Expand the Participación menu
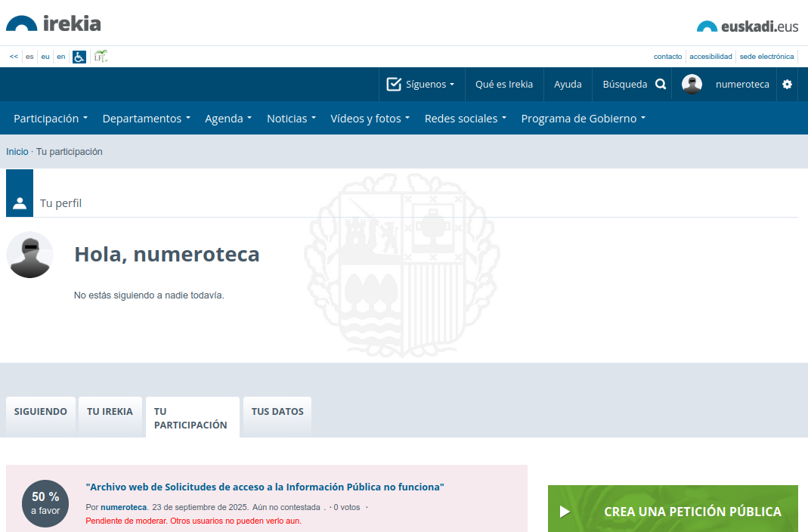 [51, 119]
